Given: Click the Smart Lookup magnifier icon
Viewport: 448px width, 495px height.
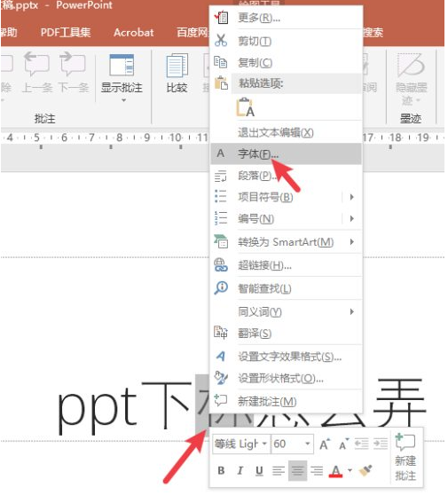Looking at the screenshot, I should coord(221,288).
